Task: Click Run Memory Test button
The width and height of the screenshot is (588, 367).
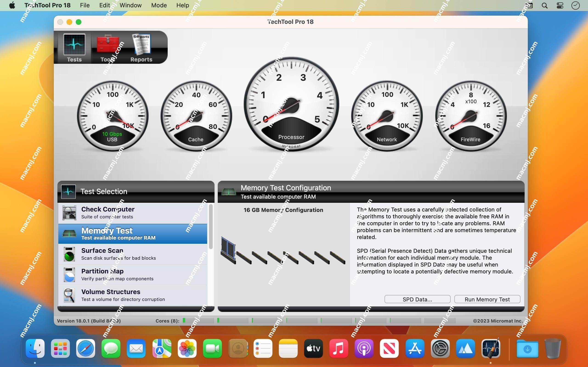Action: click(487, 299)
